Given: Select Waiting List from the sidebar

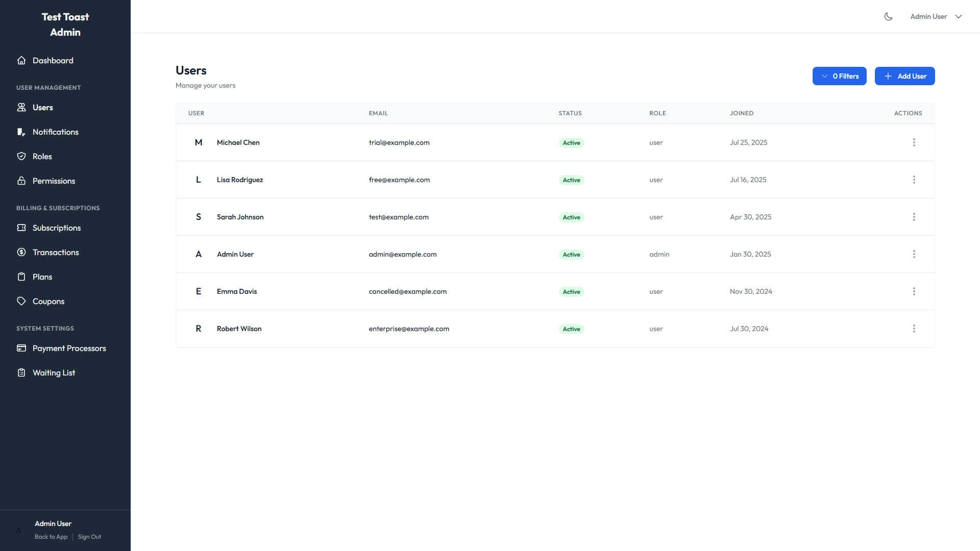Looking at the screenshot, I should point(54,372).
